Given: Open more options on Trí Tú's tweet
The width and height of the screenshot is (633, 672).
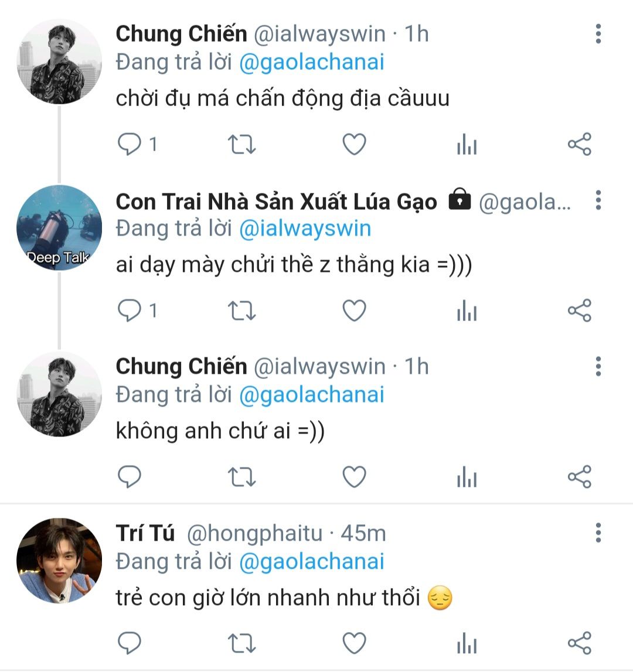Looking at the screenshot, I should 598,533.
